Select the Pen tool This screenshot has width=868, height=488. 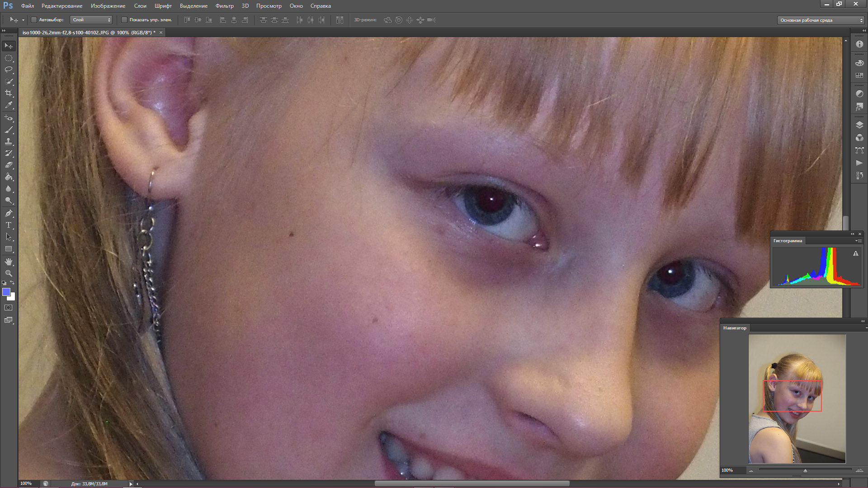coord(9,213)
